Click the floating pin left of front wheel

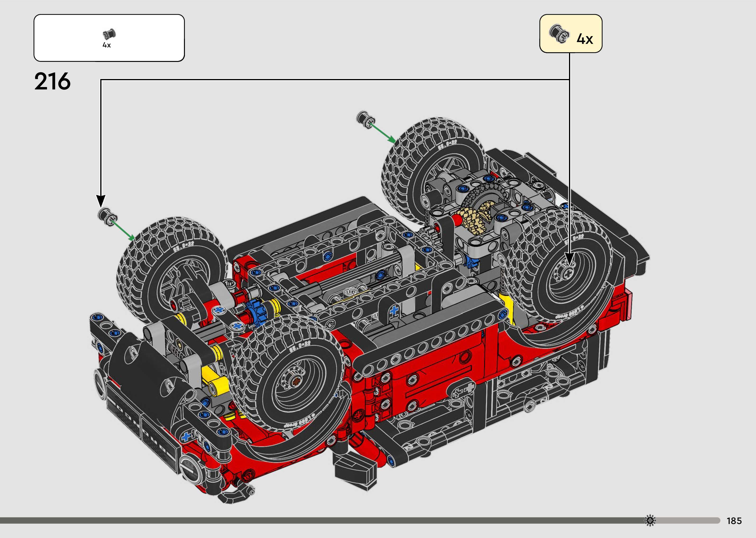[x=108, y=217]
